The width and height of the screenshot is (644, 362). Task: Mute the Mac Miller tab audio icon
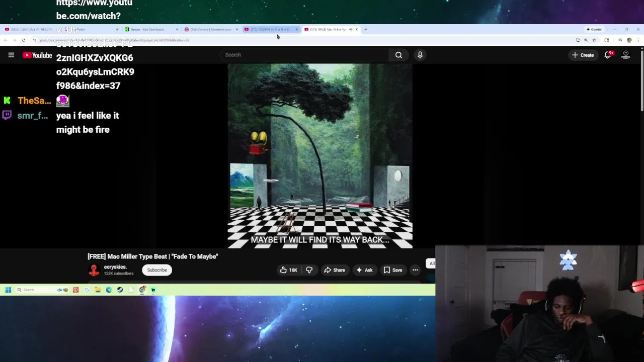(351, 29)
